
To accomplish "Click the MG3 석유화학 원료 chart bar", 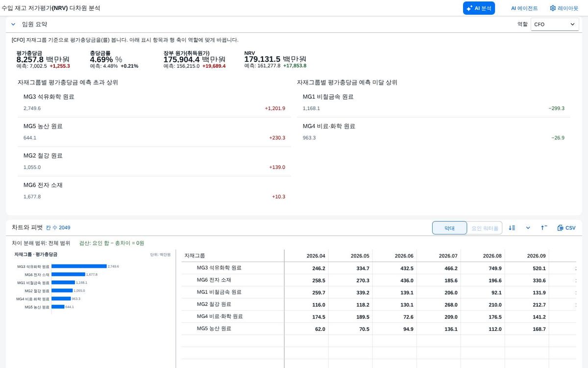I will click(x=79, y=266).
